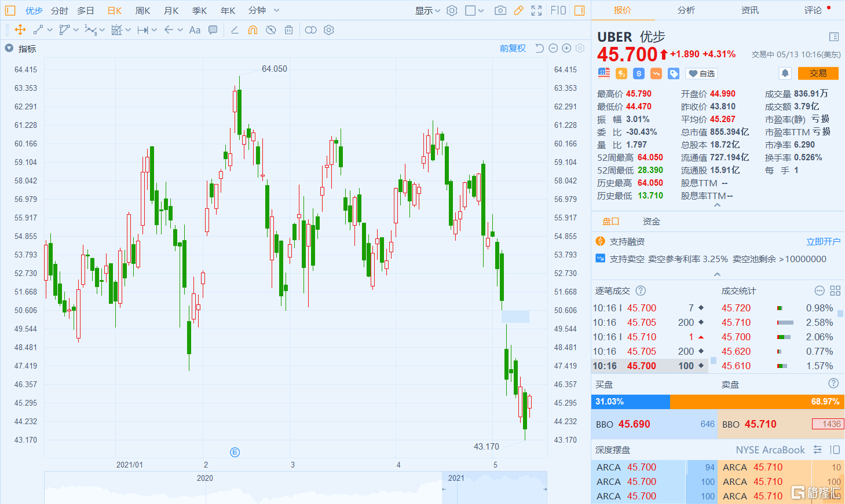Open the 评论 comments tab

click(813, 10)
